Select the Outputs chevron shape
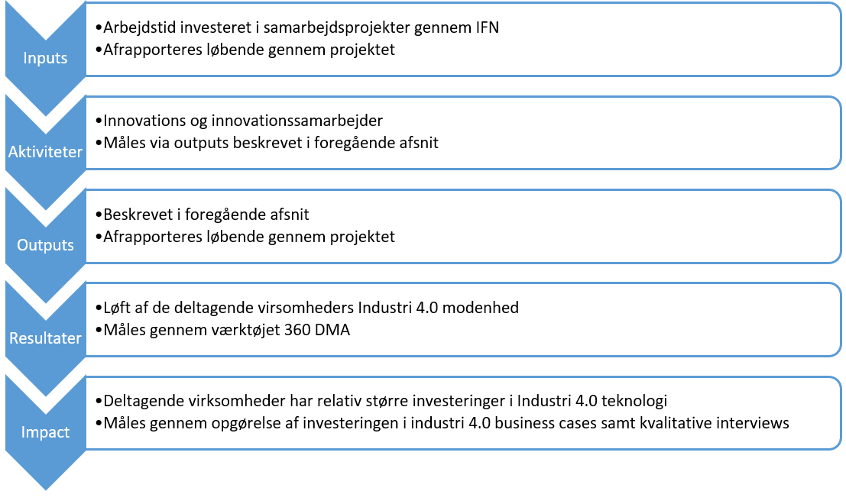The image size is (846, 504). click(x=45, y=245)
